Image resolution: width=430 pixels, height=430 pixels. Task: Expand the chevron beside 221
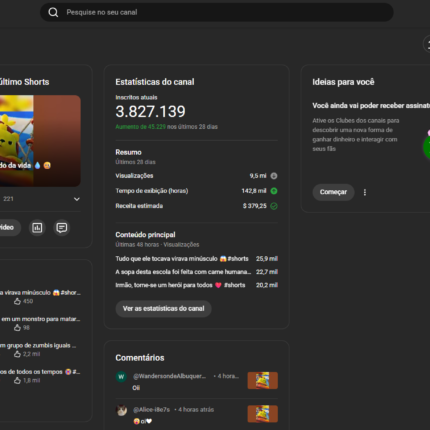[x=77, y=199]
